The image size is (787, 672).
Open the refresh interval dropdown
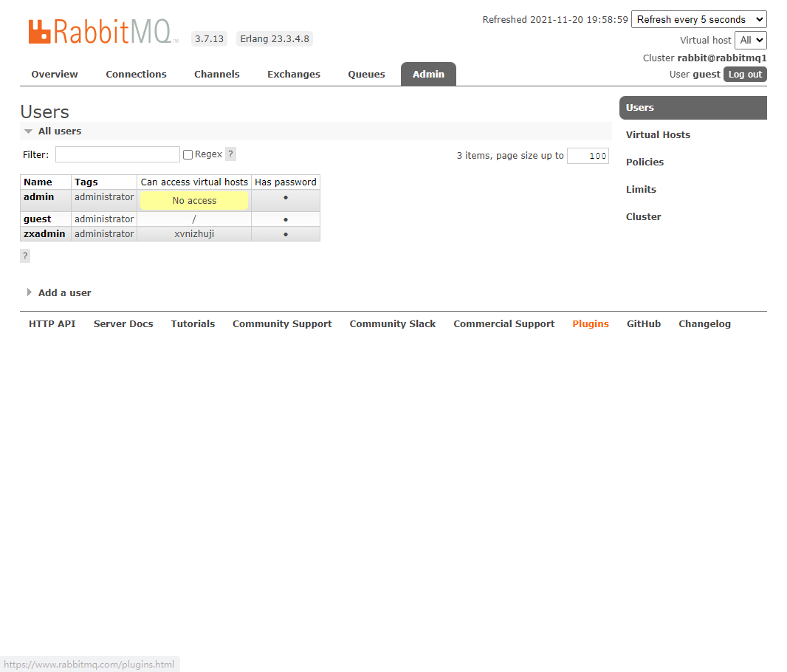point(698,20)
